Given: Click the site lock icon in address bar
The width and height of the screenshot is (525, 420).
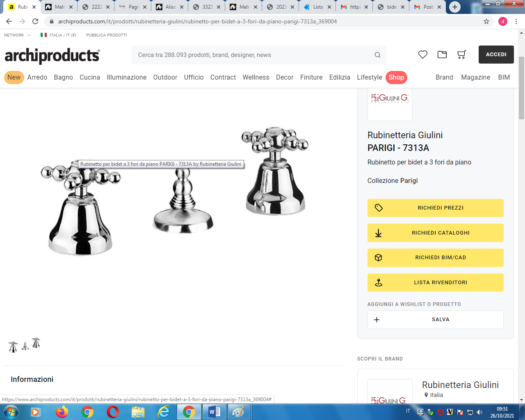Looking at the screenshot, I should click(x=52, y=21).
